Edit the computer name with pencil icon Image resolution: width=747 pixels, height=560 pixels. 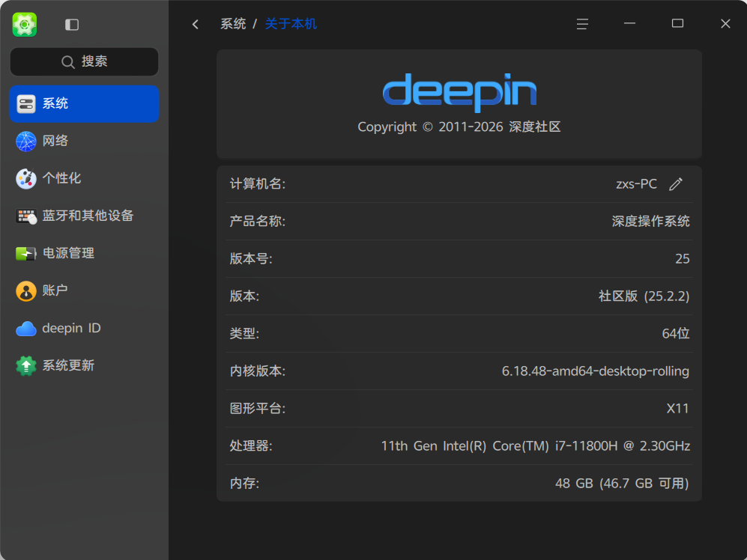pyautogui.click(x=676, y=184)
